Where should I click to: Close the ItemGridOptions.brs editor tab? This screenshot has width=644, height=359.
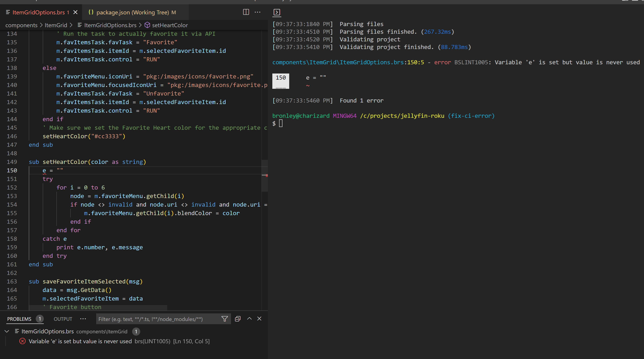(x=75, y=12)
